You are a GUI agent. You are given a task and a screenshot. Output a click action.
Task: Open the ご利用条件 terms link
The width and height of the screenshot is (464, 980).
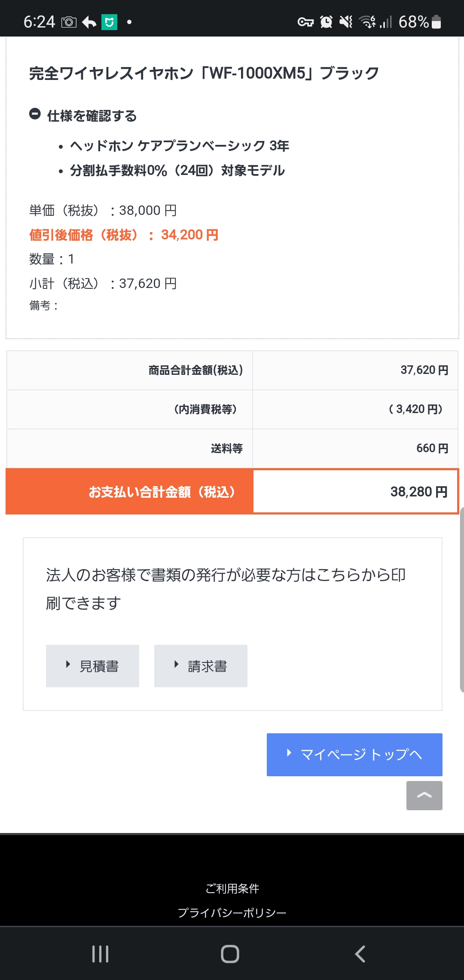[232, 888]
